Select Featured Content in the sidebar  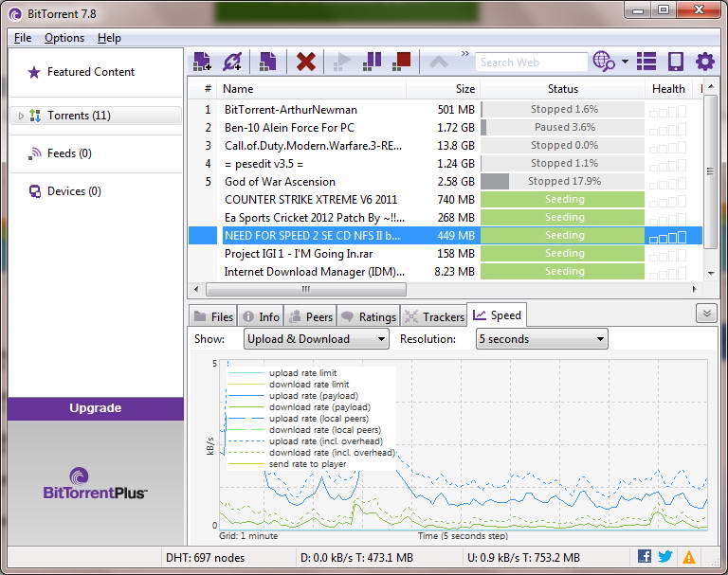click(91, 72)
